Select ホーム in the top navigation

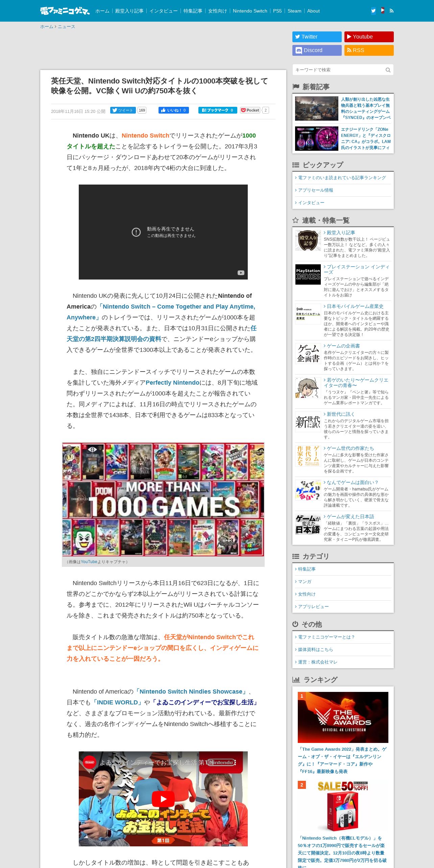click(x=102, y=11)
